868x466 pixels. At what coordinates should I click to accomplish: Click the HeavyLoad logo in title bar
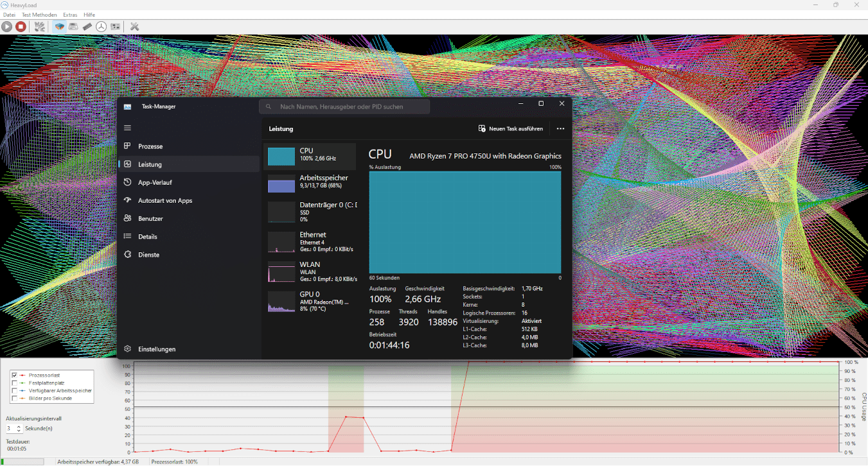(x=5, y=4)
